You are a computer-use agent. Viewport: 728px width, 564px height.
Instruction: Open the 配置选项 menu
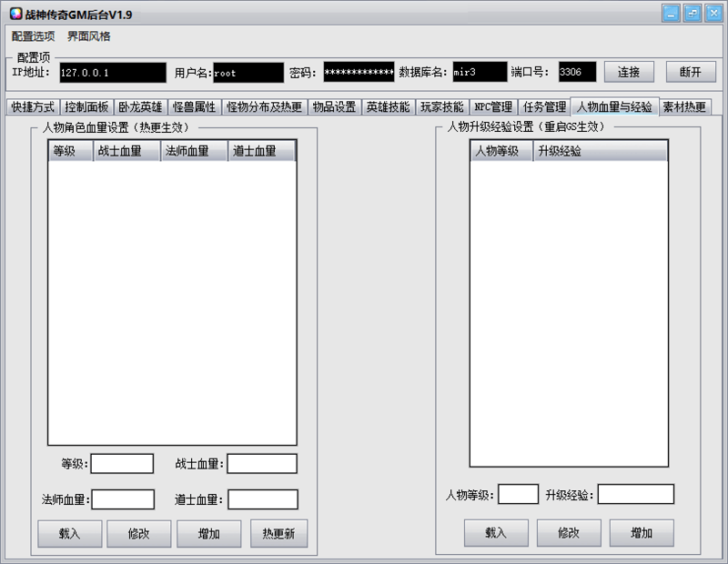35,36
